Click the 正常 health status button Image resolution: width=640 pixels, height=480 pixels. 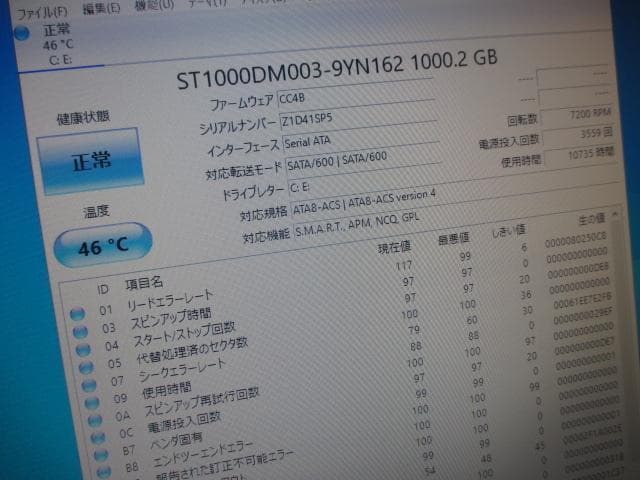click(x=90, y=161)
